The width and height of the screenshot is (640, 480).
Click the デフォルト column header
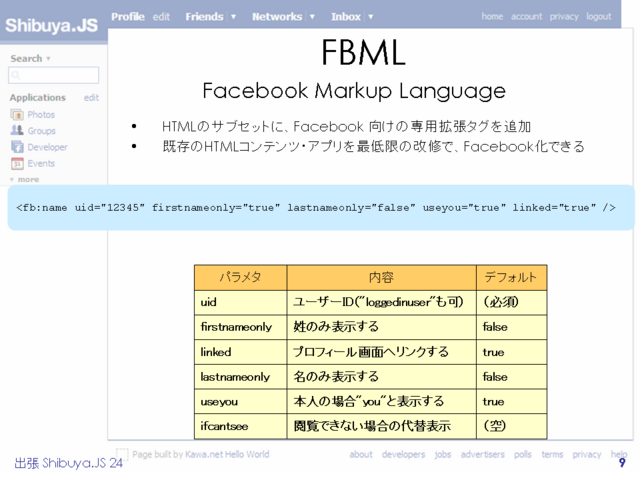(x=511, y=278)
